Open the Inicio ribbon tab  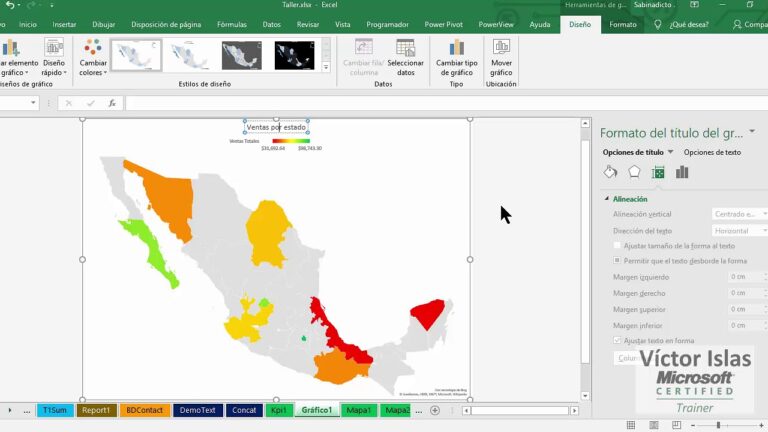(x=27, y=24)
